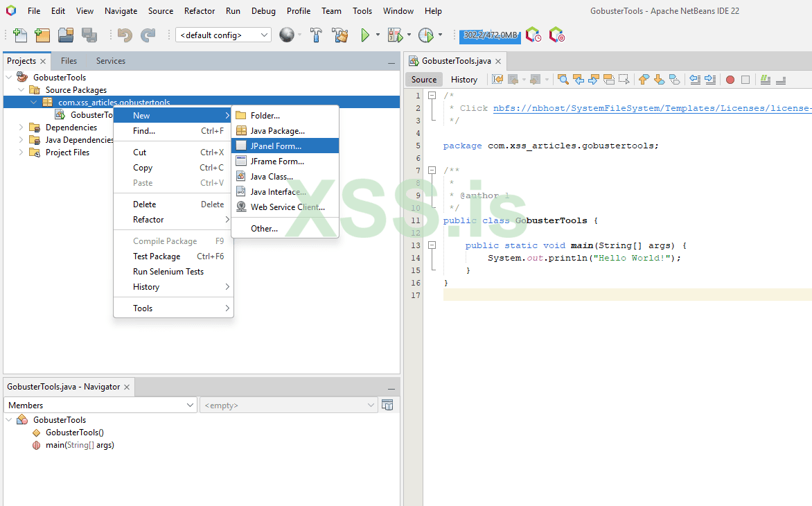Image resolution: width=812 pixels, height=506 pixels.
Task: Open the default config dropdown
Action: point(223,35)
